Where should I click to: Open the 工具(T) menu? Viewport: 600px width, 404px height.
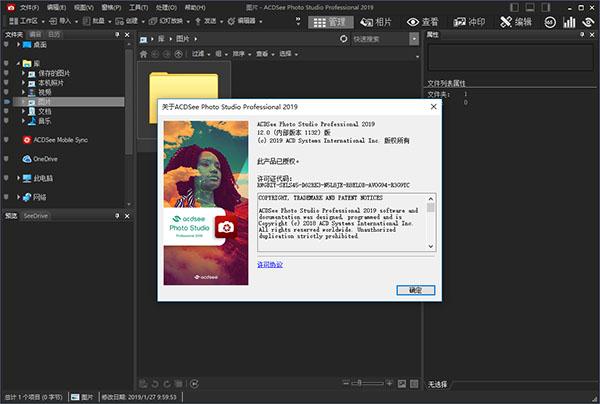[139, 7]
